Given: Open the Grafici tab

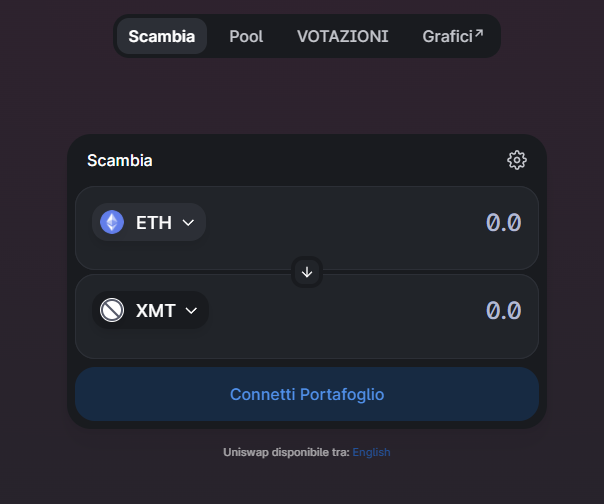Looking at the screenshot, I should pos(446,36).
